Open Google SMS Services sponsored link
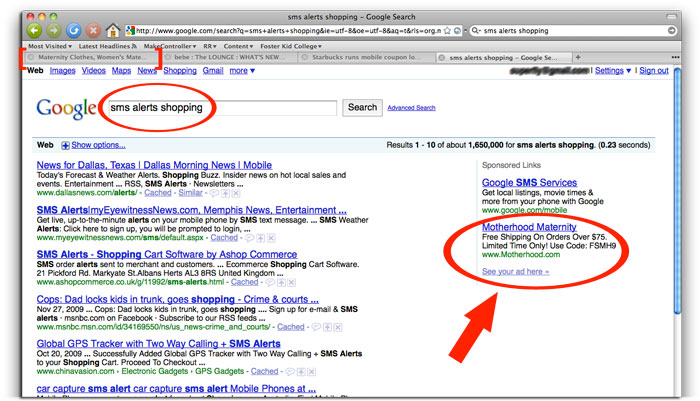Screen dimensions: 700x401 (529, 183)
